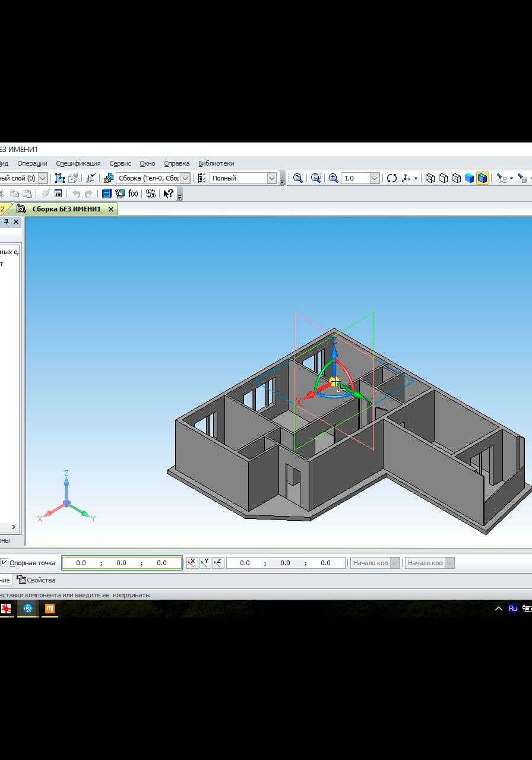
Task: Open the Спецификация menu
Action: pyautogui.click(x=78, y=163)
